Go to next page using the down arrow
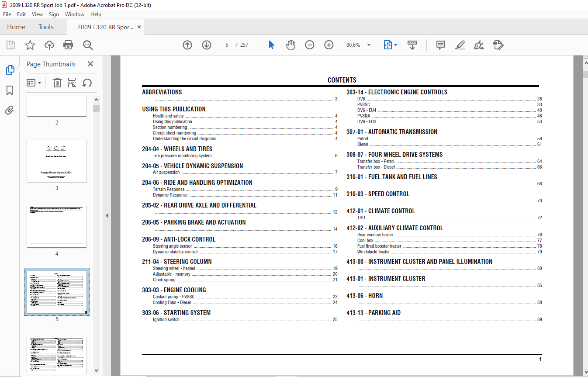This screenshot has height=377, width=588. [207, 45]
